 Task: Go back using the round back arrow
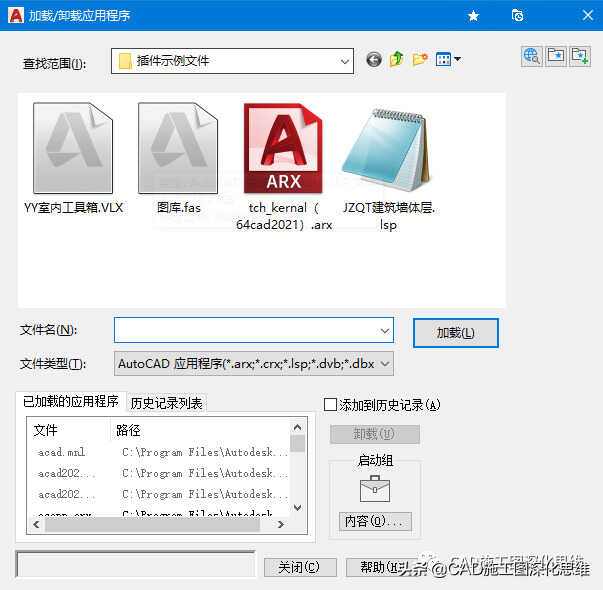pos(374,60)
